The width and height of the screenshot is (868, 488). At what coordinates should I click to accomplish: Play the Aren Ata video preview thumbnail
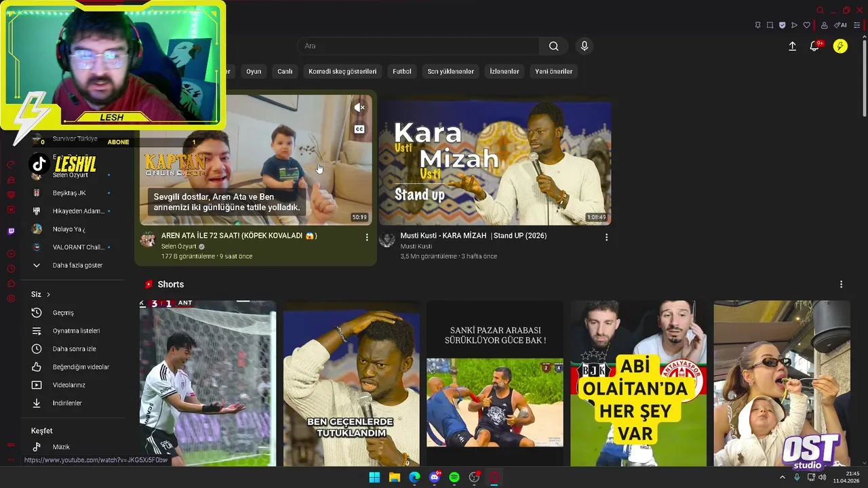pyautogui.click(x=256, y=160)
